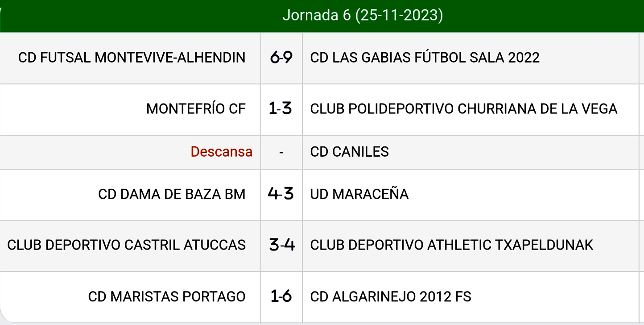Click the Jornada 6 header bar

pos(362,16)
